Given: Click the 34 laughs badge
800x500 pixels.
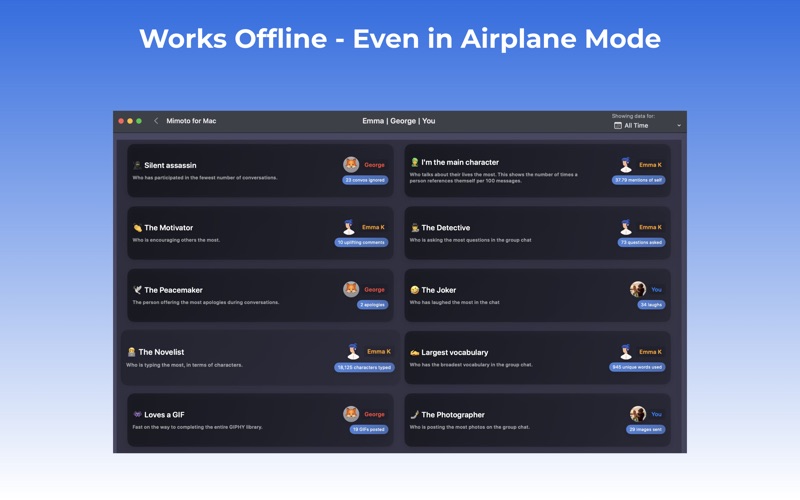Looking at the screenshot, I should pos(651,305).
